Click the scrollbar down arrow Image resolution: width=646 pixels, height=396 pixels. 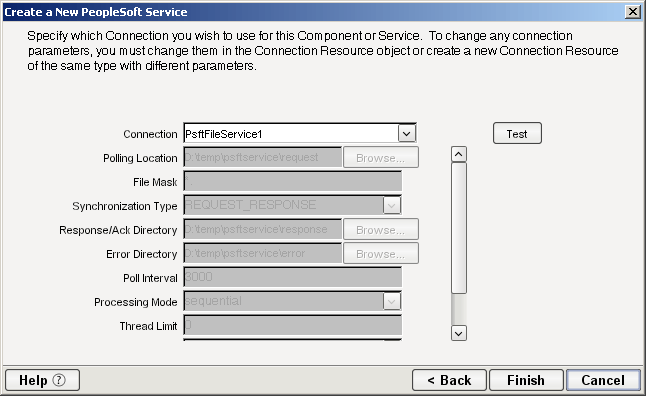point(459,333)
